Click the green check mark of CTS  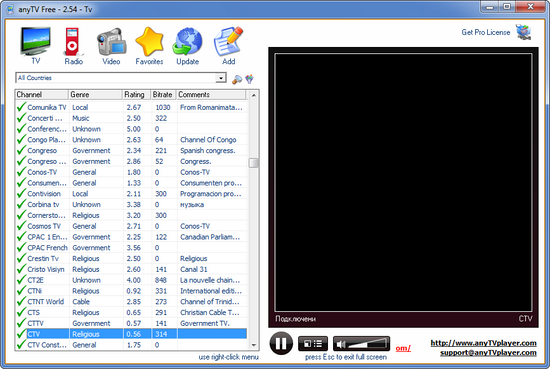pos(22,312)
